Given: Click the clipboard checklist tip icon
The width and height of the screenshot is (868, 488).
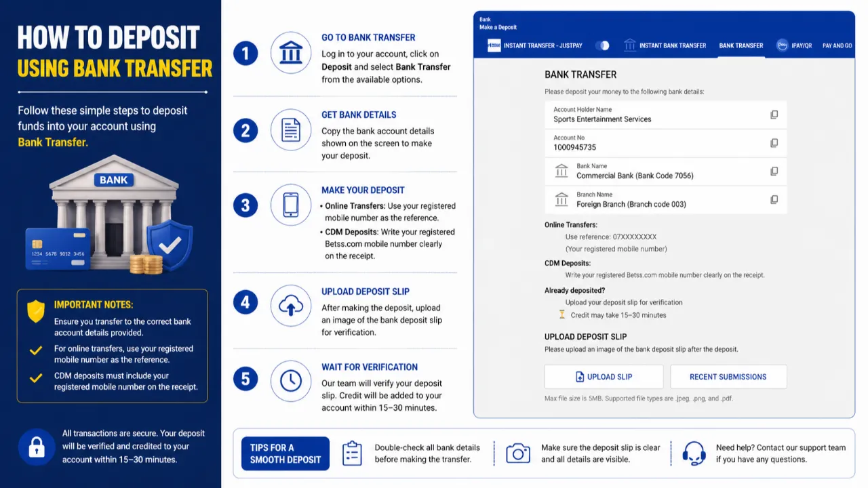Looking at the screenshot, I should (352, 453).
